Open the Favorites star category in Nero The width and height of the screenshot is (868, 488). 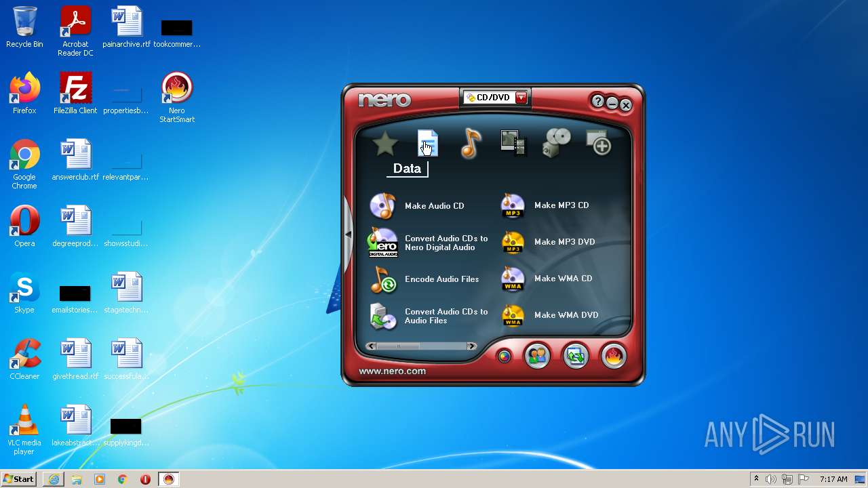(385, 144)
